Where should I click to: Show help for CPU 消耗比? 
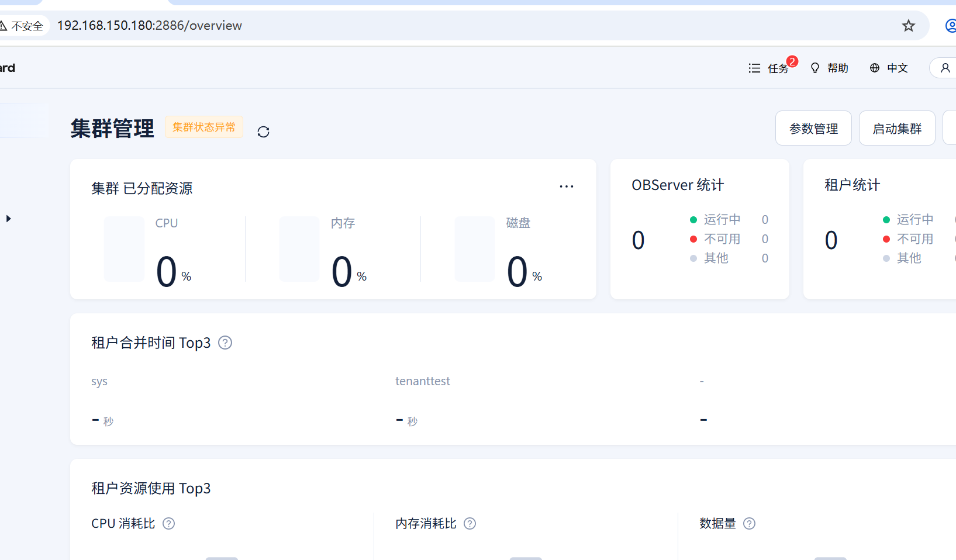tap(168, 523)
